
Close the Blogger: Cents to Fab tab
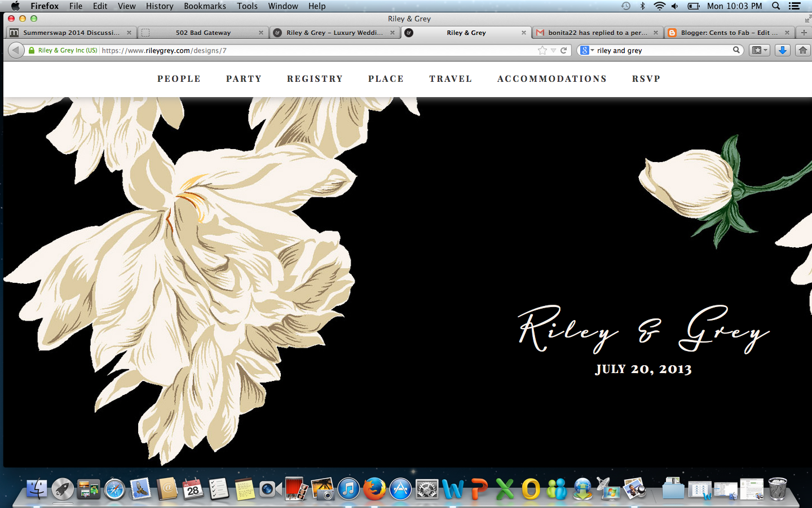point(787,33)
